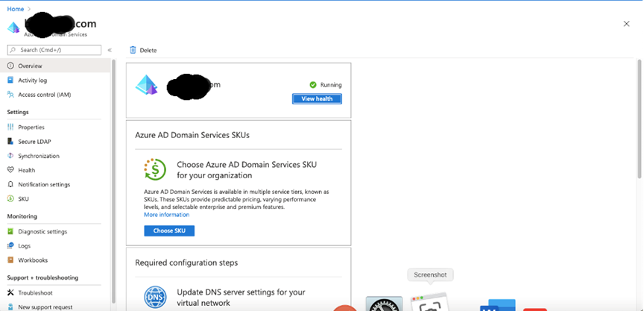Click the Delete toolbar button label

(148, 50)
